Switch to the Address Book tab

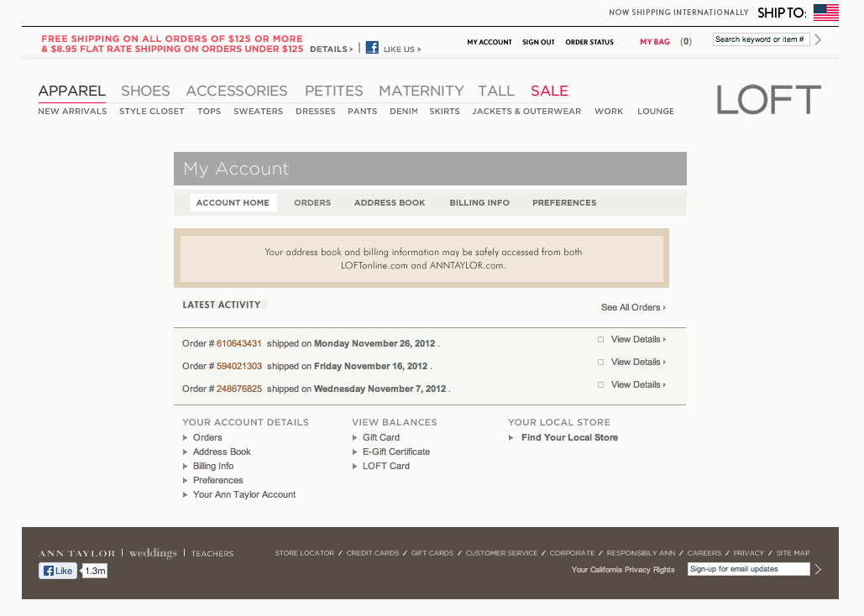[390, 202]
